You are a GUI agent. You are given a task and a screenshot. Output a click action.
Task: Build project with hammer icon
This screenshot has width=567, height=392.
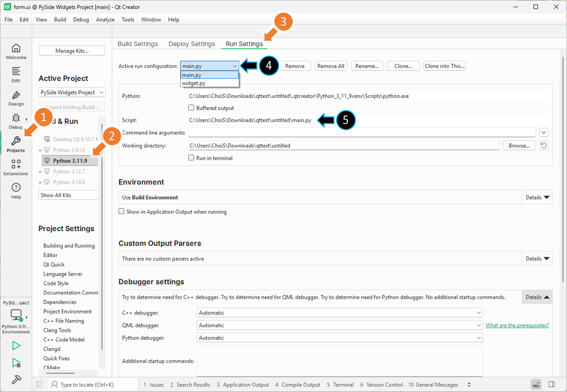tap(16, 379)
